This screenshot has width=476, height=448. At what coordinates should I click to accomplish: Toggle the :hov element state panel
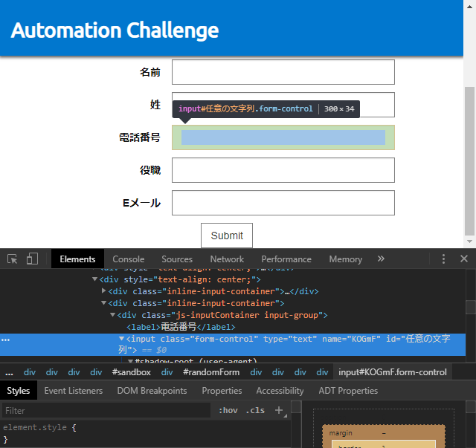(x=228, y=410)
